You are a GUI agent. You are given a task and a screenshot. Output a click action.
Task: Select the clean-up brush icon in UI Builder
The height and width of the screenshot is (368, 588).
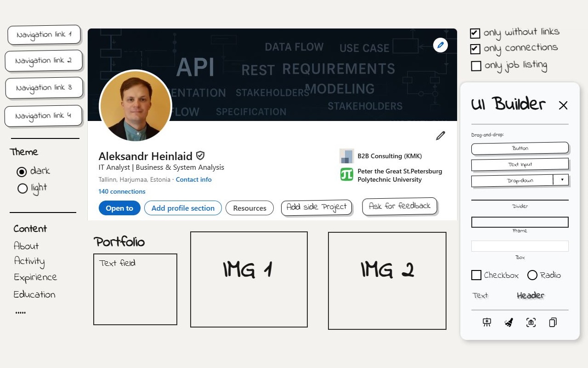coord(508,322)
